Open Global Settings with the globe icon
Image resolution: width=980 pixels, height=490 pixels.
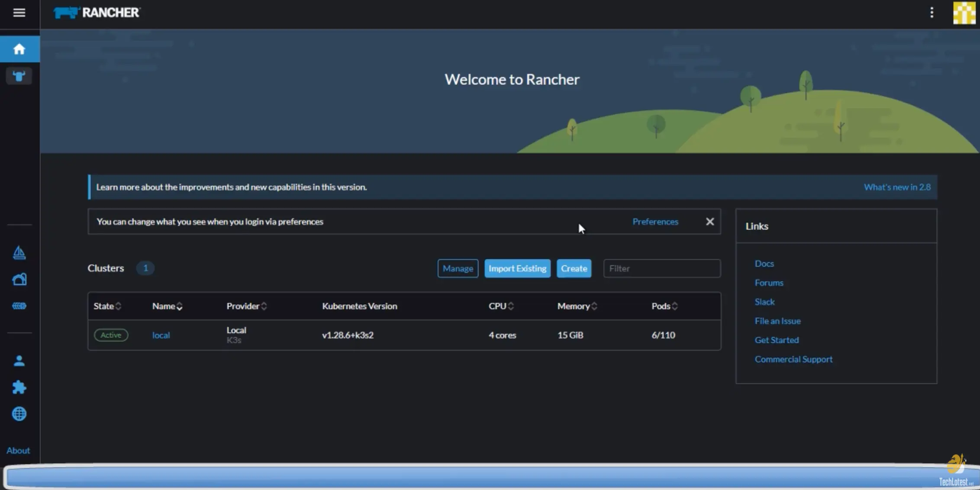[19, 413]
